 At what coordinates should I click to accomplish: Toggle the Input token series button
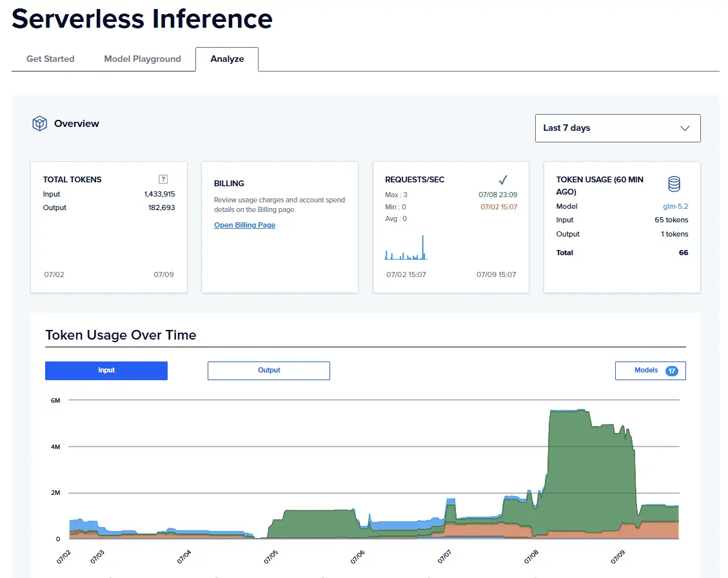pos(106,371)
